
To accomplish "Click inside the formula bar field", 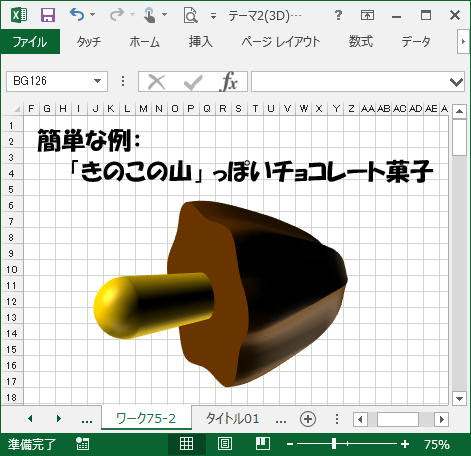I will pyautogui.click(x=349, y=81).
